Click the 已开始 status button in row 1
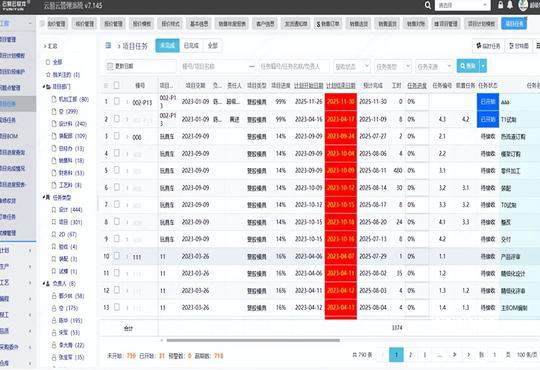The image size is (540, 370). tap(488, 102)
